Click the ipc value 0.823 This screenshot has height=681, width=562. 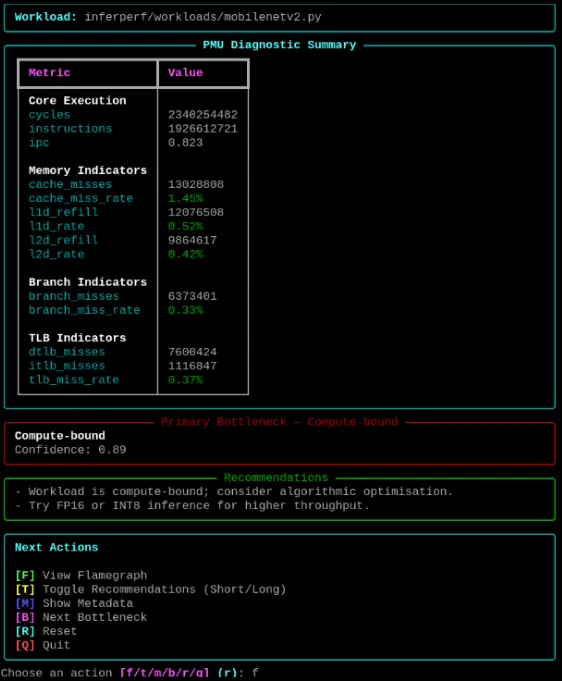185,142
